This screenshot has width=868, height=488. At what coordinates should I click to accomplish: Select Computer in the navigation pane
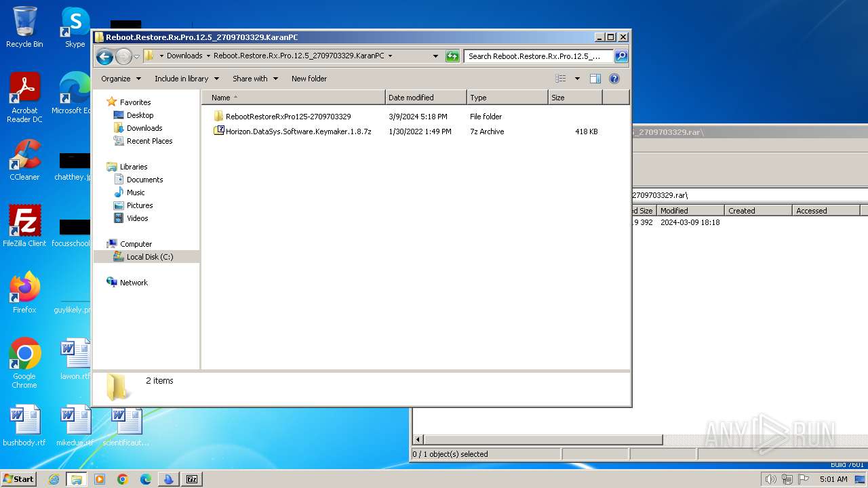[136, 244]
